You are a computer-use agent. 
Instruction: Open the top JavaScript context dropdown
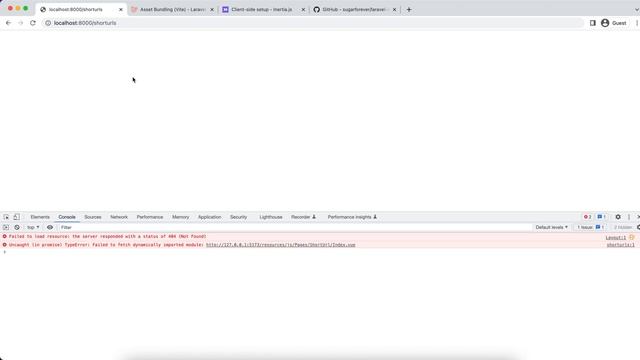click(33, 227)
